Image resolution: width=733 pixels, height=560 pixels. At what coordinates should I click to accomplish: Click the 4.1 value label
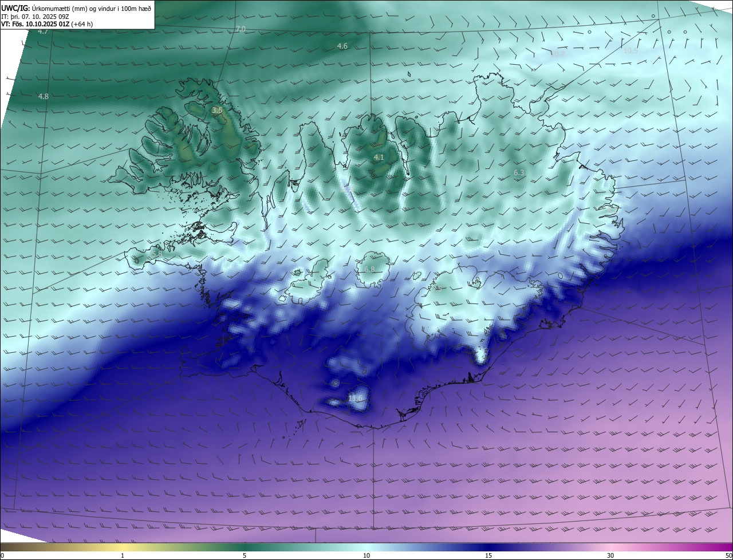point(379,157)
